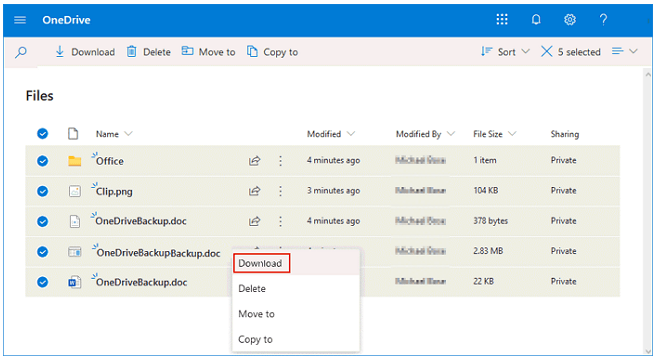The width and height of the screenshot is (658, 361).
Task: Click the Sharing column header
Action: [x=565, y=134]
